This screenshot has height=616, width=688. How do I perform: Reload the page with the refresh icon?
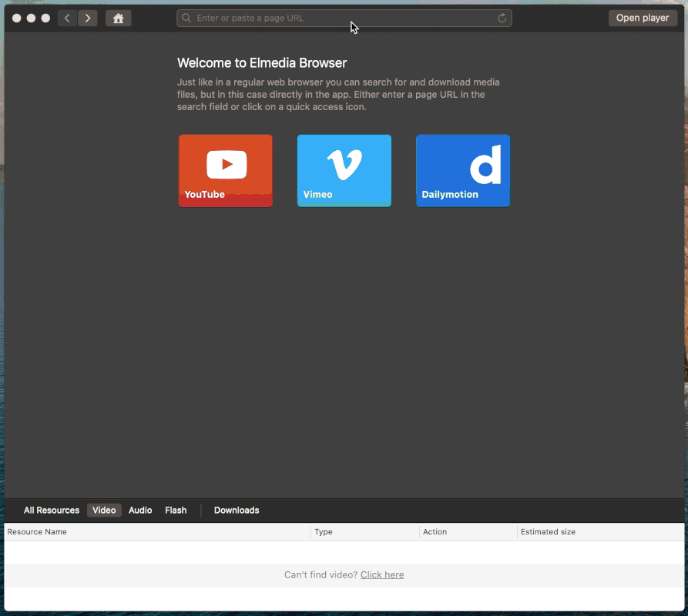pyautogui.click(x=502, y=18)
